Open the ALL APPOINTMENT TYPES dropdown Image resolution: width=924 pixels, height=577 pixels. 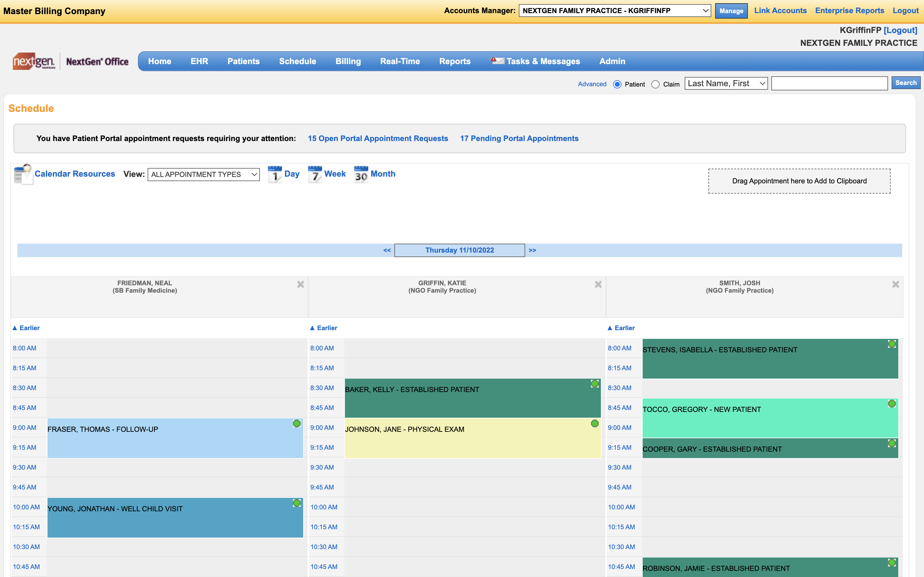(203, 174)
